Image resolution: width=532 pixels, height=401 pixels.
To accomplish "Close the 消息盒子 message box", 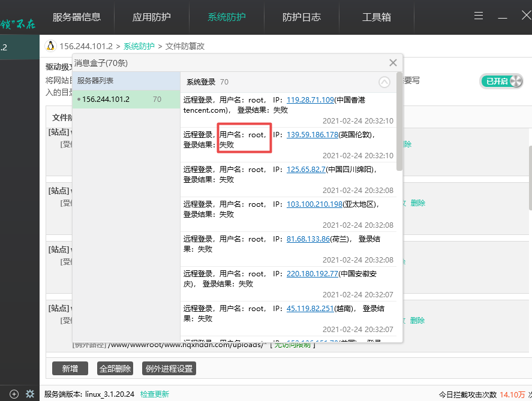I will click(393, 63).
